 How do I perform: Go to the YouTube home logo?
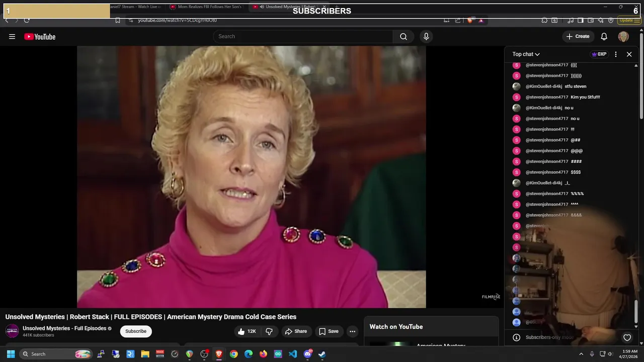[x=40, y=37]
